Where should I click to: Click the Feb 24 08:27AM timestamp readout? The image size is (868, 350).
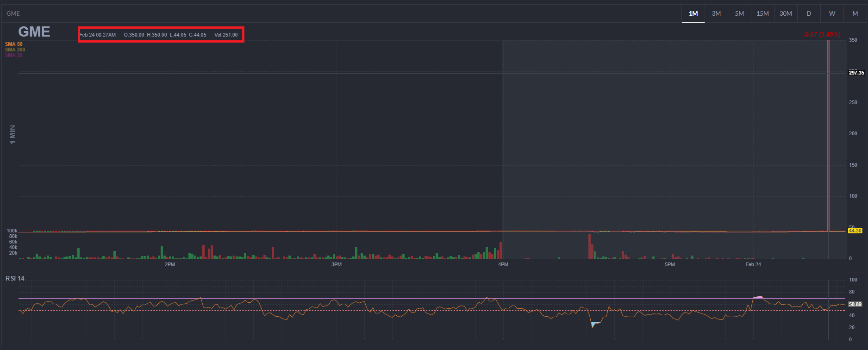click(98, 35)
